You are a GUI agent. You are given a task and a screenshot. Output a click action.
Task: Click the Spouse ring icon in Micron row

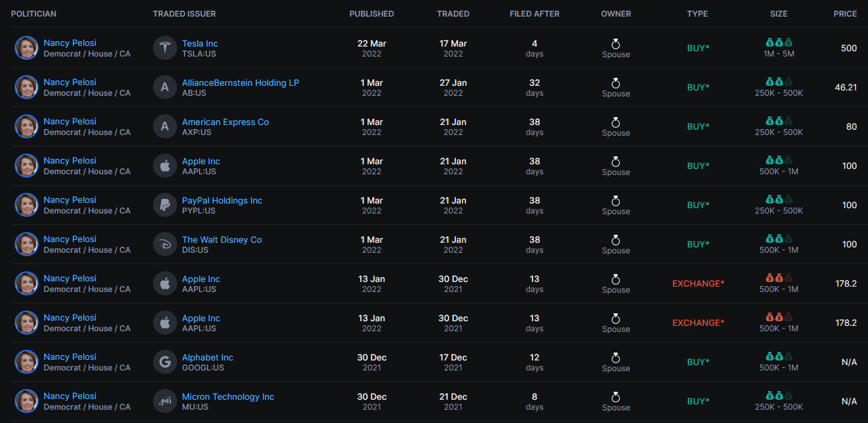[x=616, y=397]
